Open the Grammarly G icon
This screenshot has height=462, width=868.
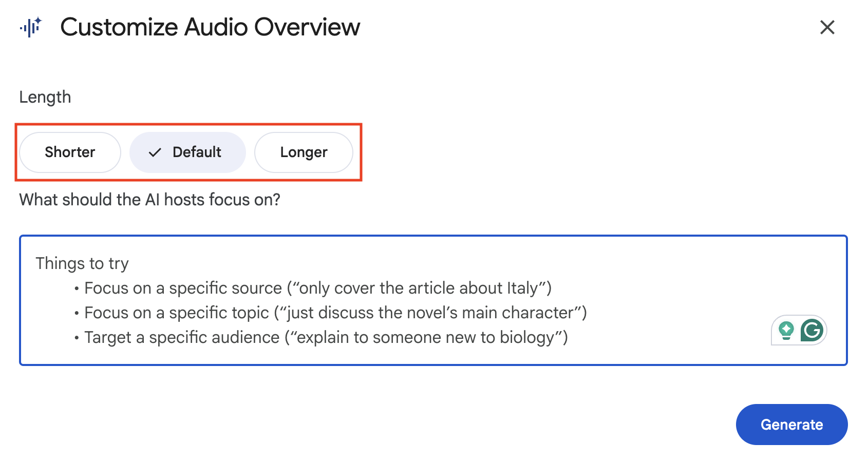[x=812, y=330]
